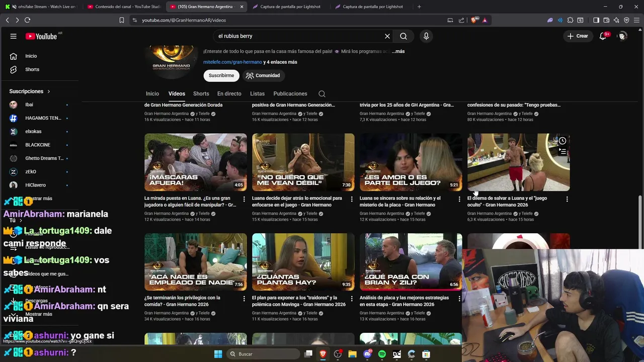This screenshot has height=362, width=644.
Task: Open Windows Start menu
Action: (218, 354)
